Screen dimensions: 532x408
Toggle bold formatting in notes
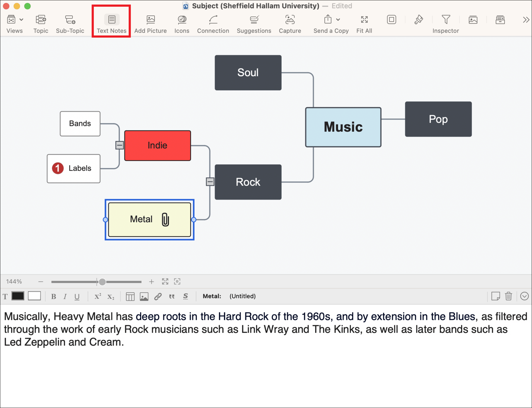coord(53,297)
